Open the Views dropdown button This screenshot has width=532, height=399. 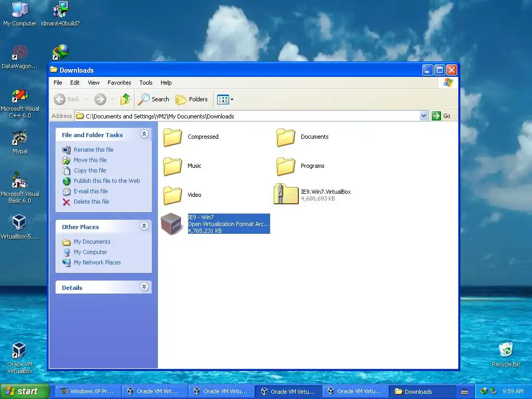(x=225, y=99)
